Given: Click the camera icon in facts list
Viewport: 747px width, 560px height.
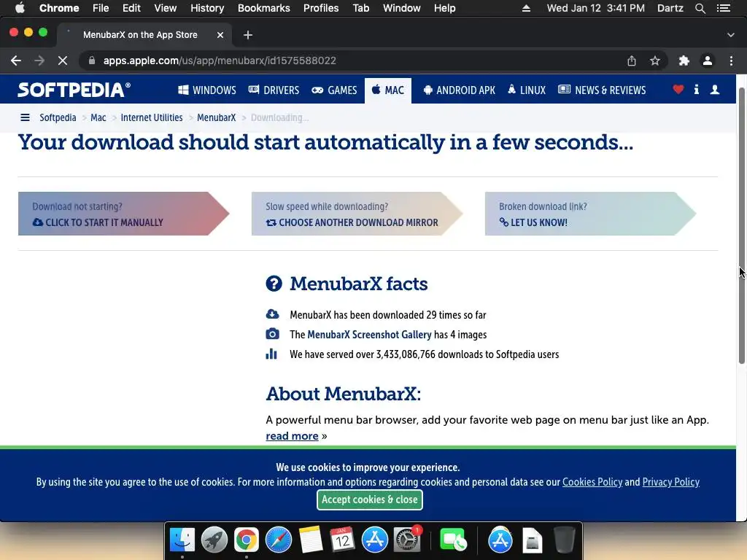Looking at the screenshot, I should coord(272,334).
